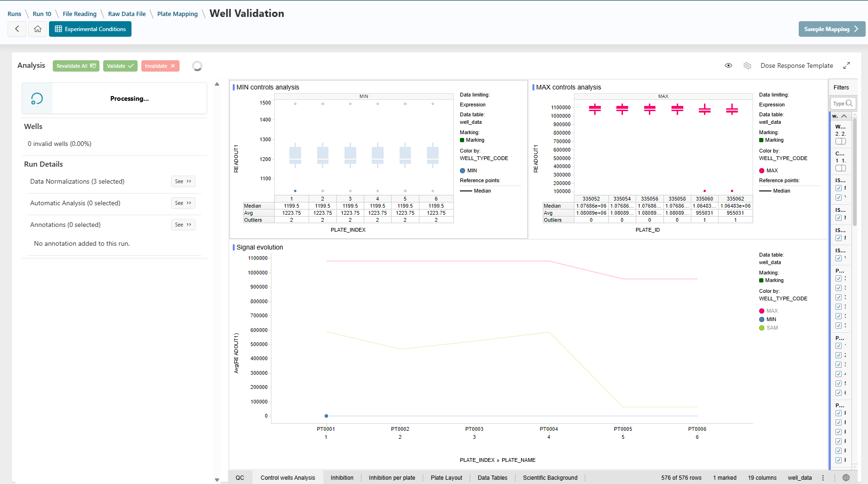The width and height of the screenshot is (868, 484).
Task: Click the Revalidate All button
Action: (x=76, y=66)
